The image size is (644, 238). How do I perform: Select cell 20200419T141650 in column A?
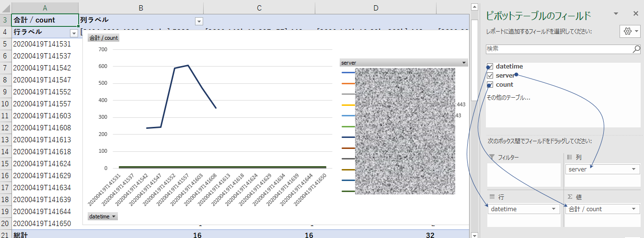point(45,224)
